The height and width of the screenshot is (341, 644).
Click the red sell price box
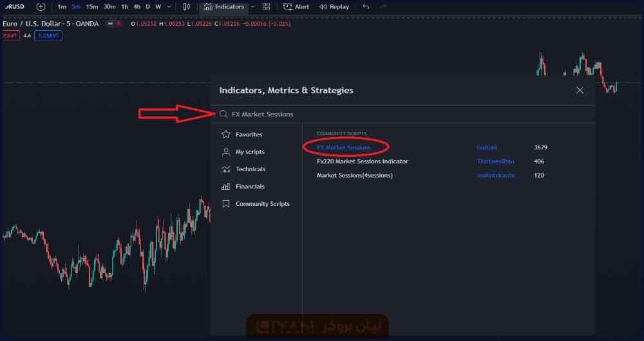(x=10, y=35)
